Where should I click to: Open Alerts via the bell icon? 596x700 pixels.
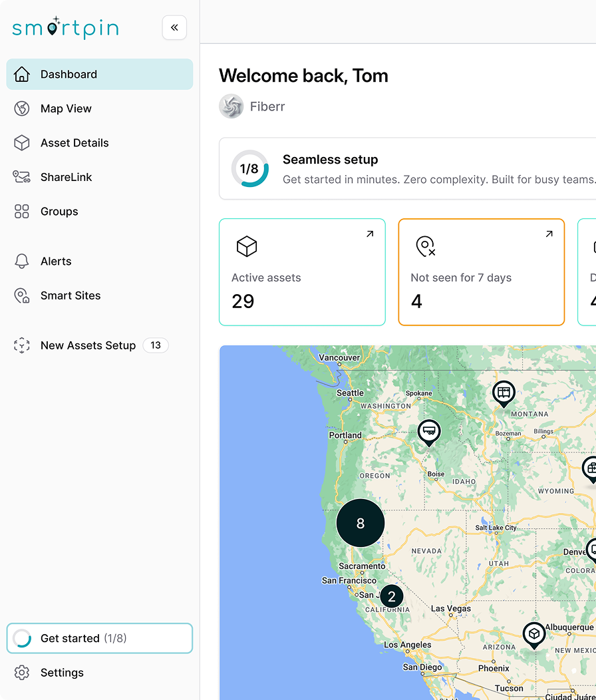(22, 261)
